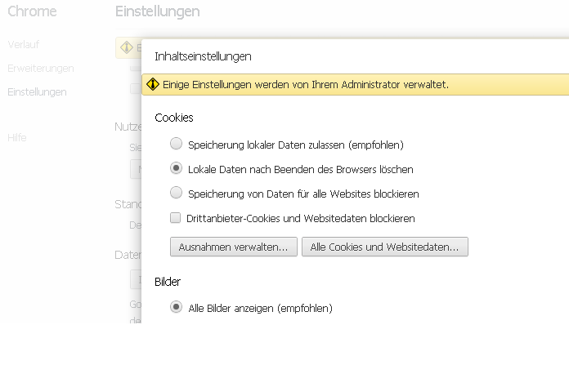The height and width of the screenshot is (392, 569).
Task: Click the 'Einstellungen' page heading at top
Action: pyautogui.click(x=158, y=11)
